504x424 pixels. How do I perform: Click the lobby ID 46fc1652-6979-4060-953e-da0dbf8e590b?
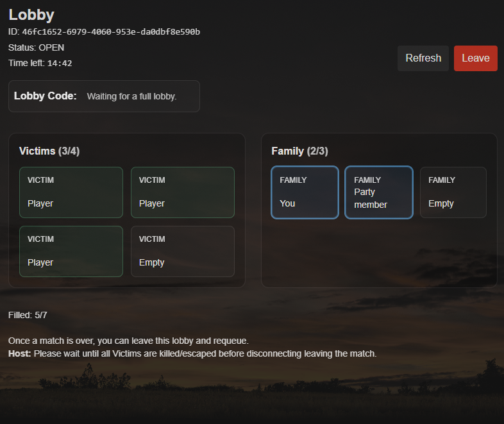(x=111, y=32)
